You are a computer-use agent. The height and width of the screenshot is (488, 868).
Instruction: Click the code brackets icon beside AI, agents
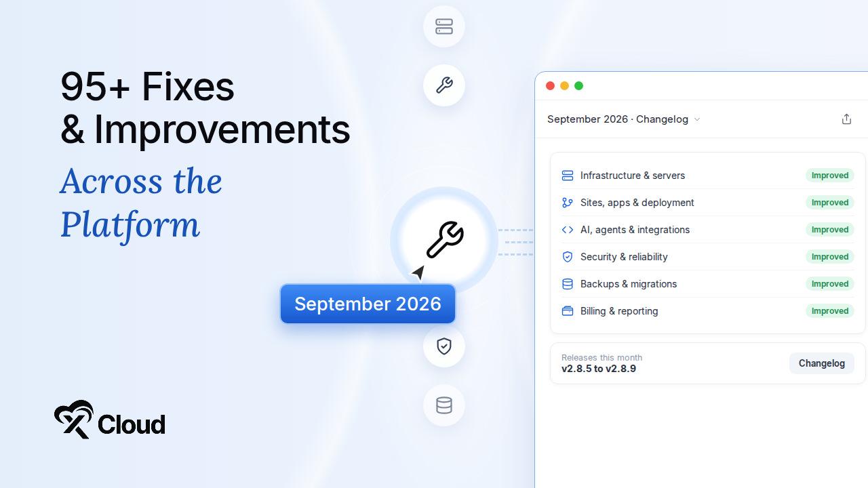pyautogui.click(x=568, y=230)
